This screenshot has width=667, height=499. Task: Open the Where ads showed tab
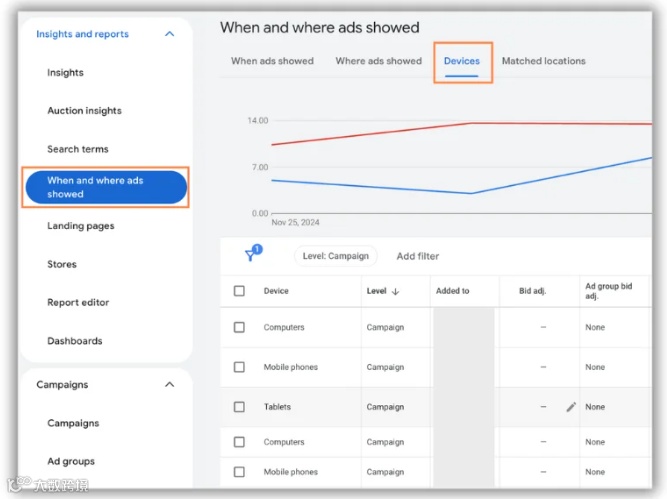pyautogui.click(x=378, y=61)
